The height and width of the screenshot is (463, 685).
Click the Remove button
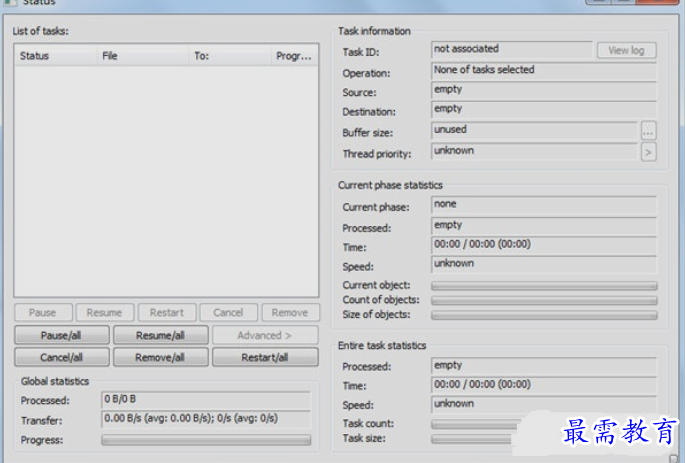(291, 313)
